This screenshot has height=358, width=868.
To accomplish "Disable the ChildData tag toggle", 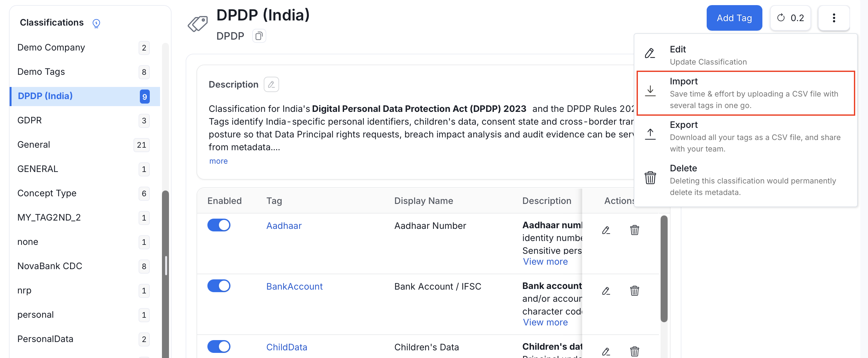I will [x=219, y=346].
